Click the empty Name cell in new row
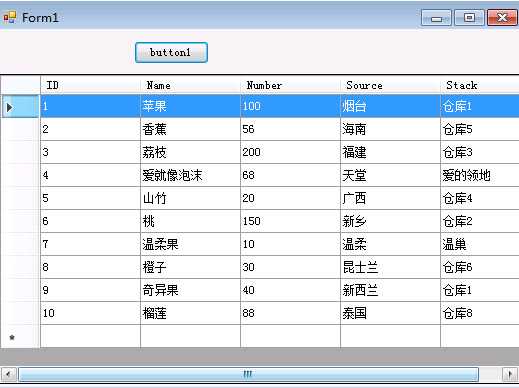 (x=190, y=337)
